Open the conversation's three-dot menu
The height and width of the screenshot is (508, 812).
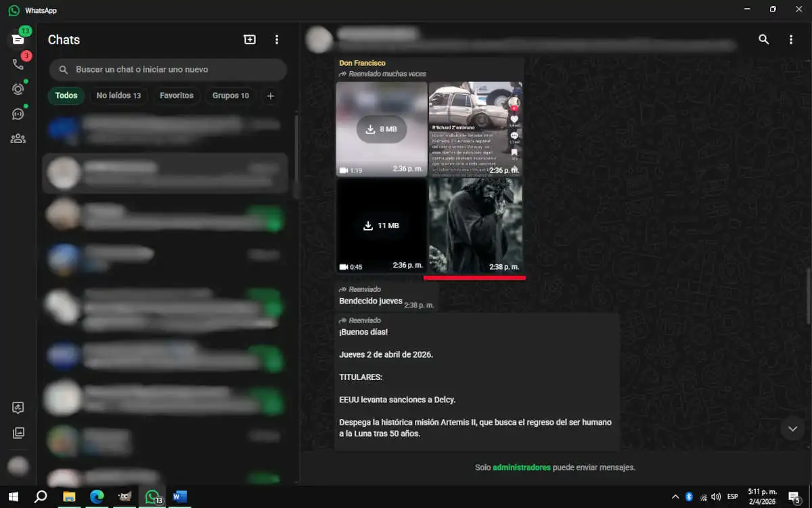click(791, 39)
